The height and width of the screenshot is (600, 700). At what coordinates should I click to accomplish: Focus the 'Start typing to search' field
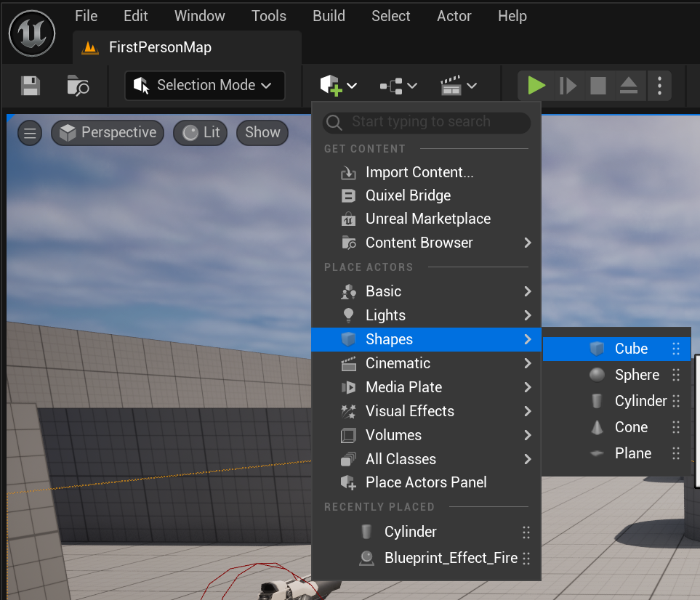tap(427, 122)
